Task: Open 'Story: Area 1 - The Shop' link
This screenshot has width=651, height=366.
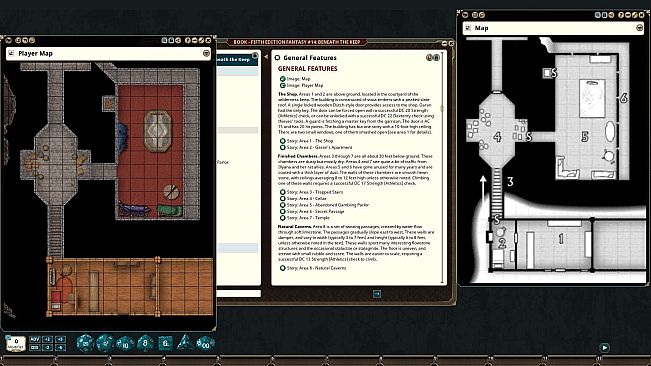Action: (306, 141)
